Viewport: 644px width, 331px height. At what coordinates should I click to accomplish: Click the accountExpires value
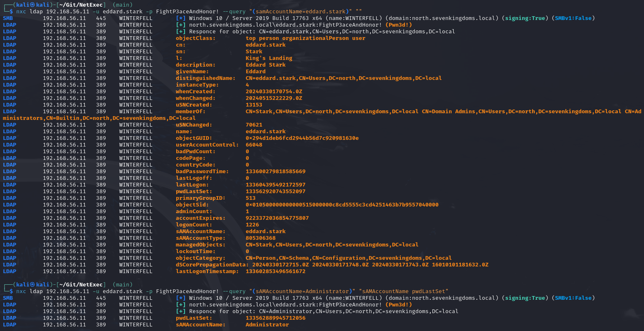(x=277, y=218)
